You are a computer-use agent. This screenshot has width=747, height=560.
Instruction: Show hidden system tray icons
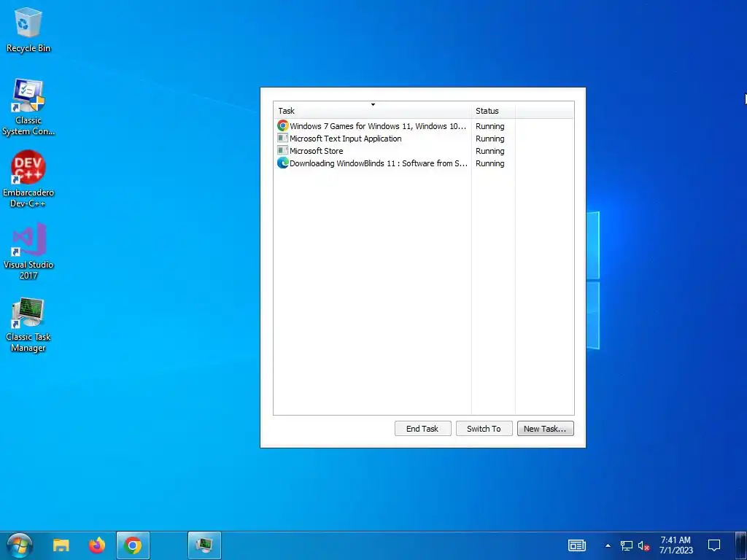tap(608, 545)
